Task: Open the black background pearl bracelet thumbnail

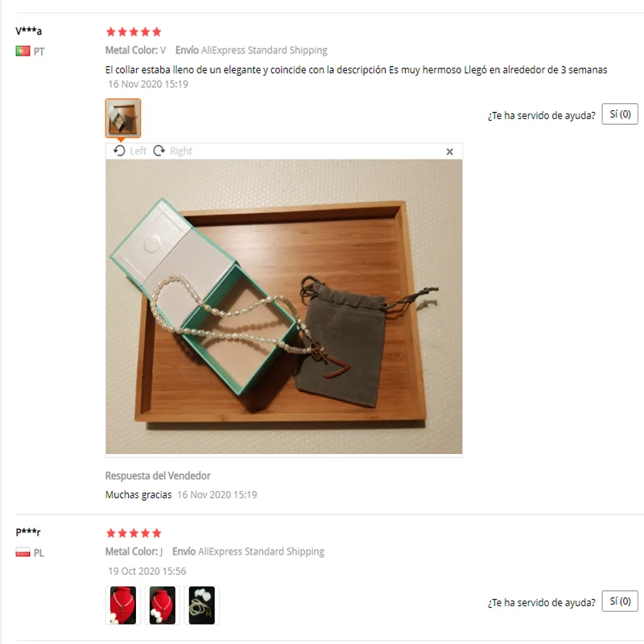Action: pos(202,605)
